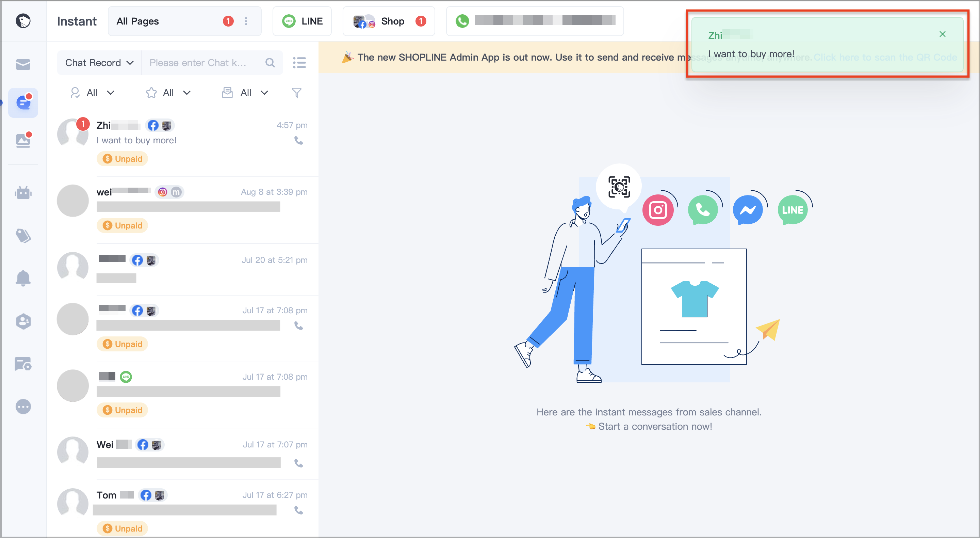
Task: Open Zhi conversation 'I want to buy more!'
Action: (x=183, y=143)
